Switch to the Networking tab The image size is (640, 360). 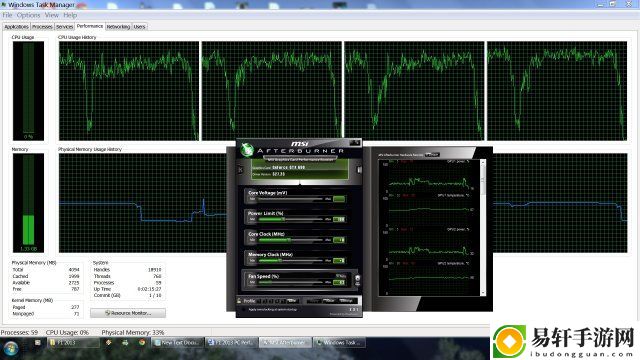(118, 27)
